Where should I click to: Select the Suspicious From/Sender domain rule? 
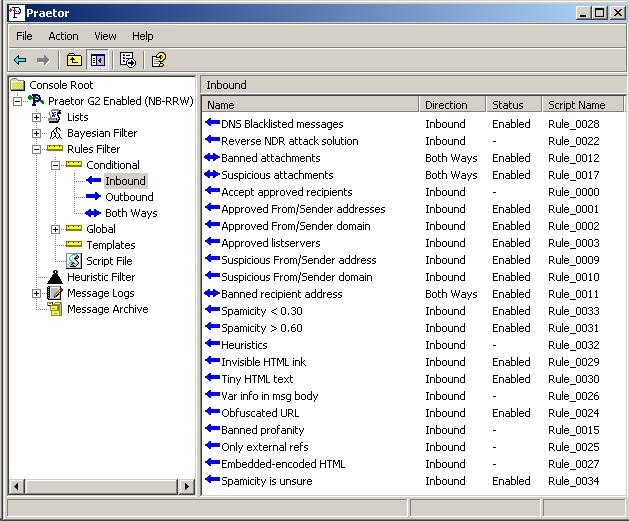[297, 277]
